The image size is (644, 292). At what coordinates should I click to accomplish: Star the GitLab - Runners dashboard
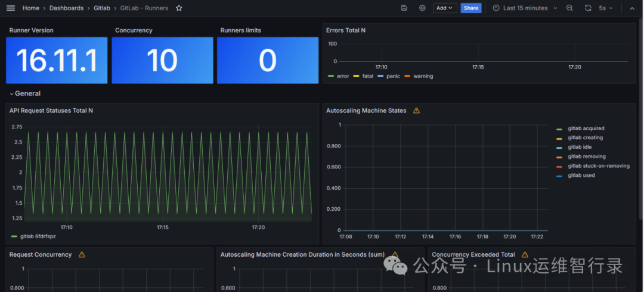[179, 8]
